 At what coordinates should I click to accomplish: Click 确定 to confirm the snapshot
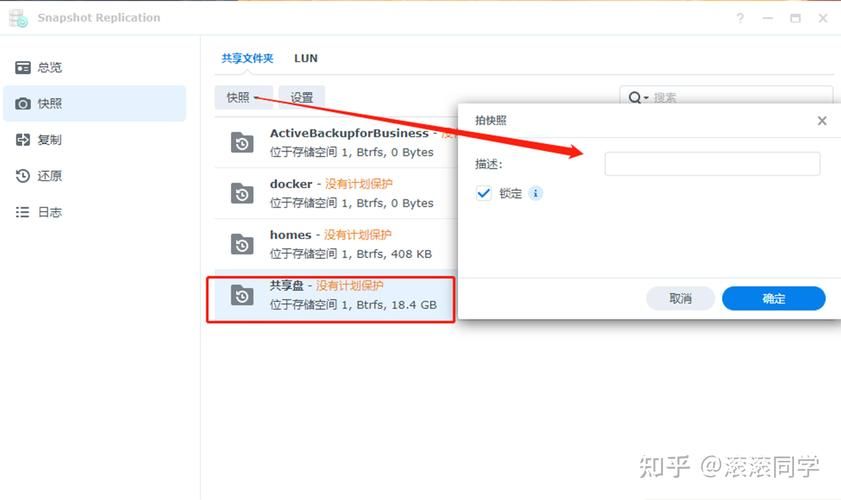pyautogui.click(x=773, y=298)
